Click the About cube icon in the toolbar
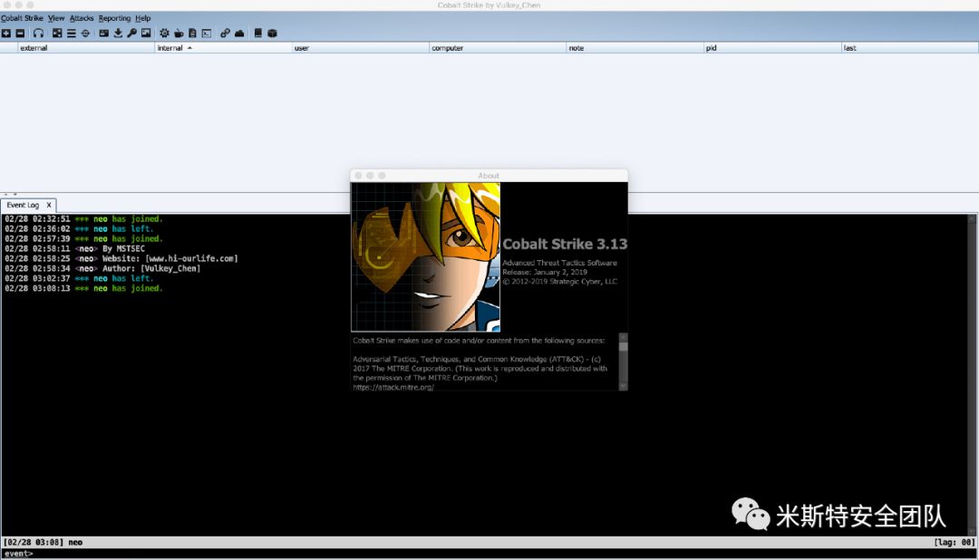The image size is (979, 560). click(x=272, y=34)
